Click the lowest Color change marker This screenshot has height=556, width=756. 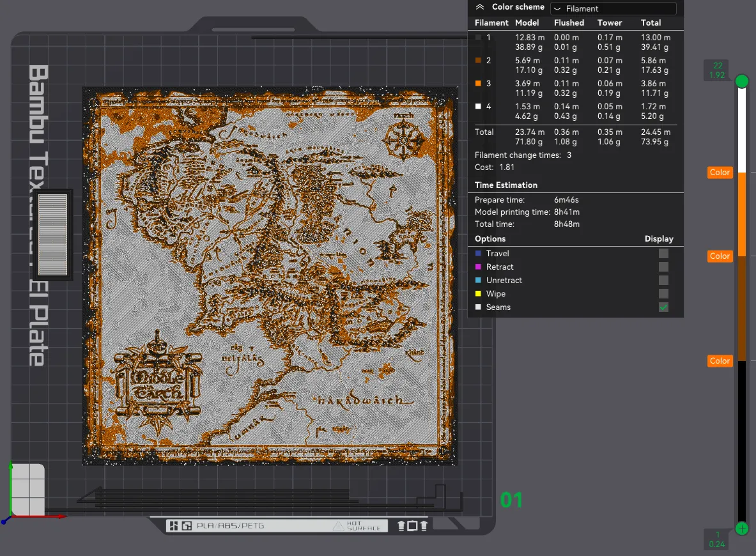click(x=720, y=361)
